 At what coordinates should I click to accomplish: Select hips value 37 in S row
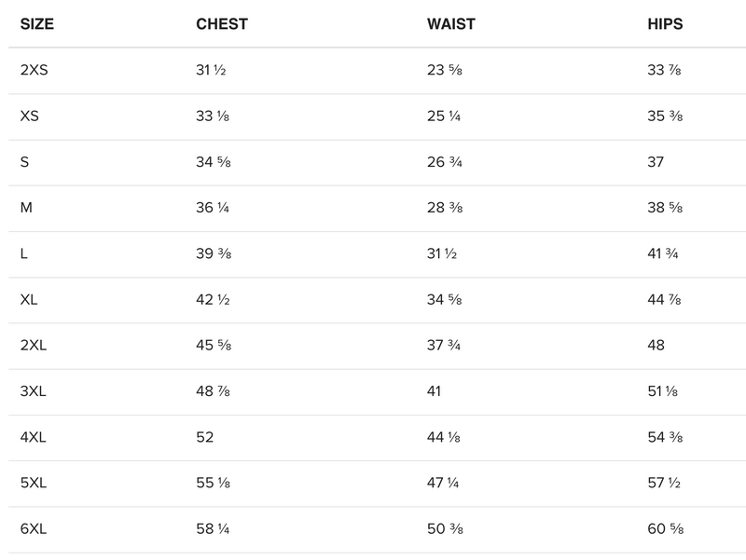[x=656, y=162]
